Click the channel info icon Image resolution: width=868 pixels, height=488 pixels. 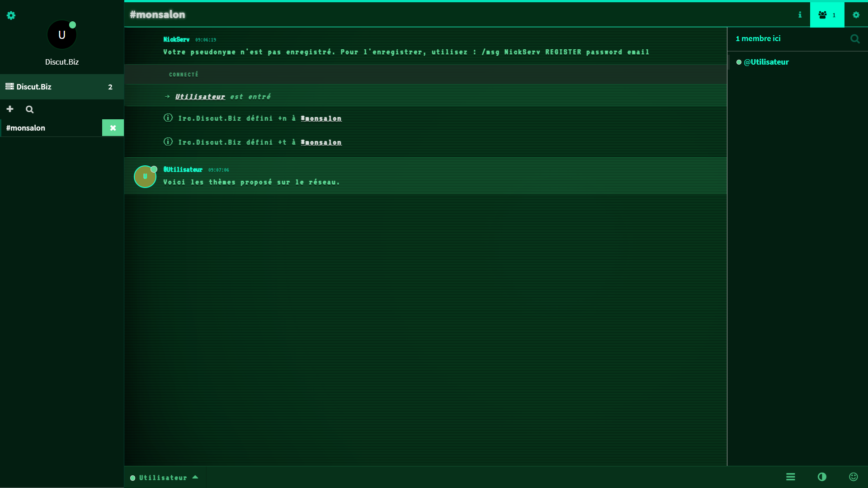pos(800,15)
